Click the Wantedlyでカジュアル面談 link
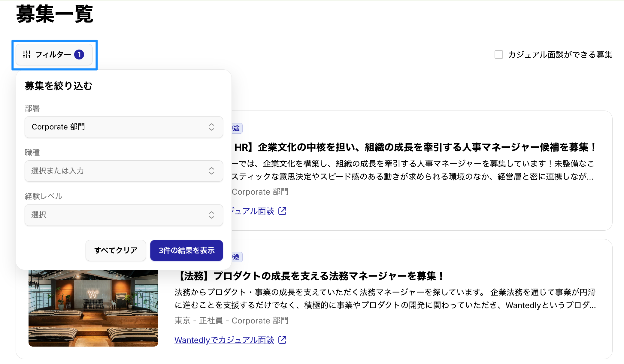 [224, 340]
